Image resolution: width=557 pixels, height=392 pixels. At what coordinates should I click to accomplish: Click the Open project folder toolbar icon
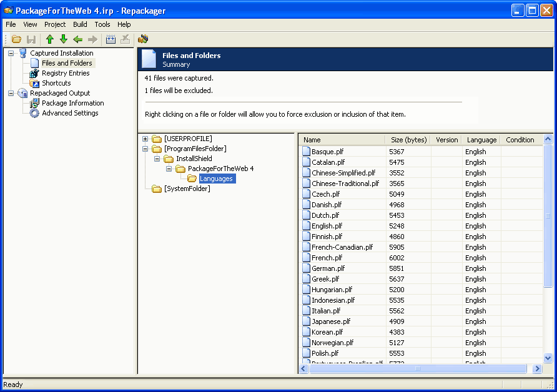tap(17, 39)
